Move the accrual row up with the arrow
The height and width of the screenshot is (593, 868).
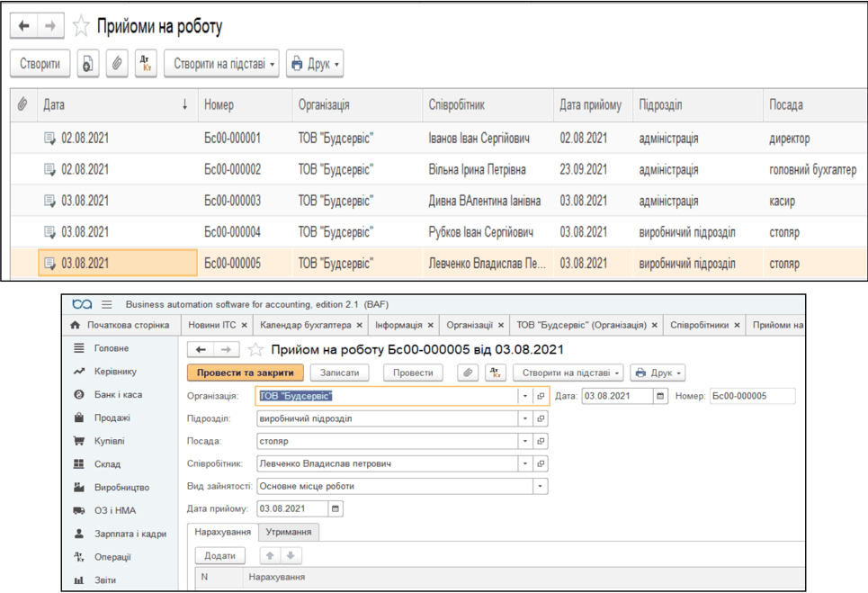pos(270,555)
